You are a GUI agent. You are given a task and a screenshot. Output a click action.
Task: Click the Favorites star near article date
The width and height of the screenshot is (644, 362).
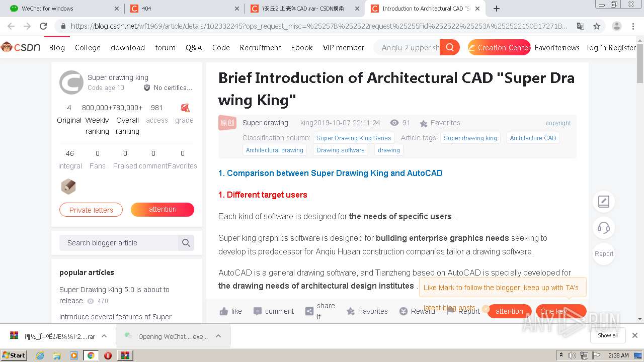tap(424, 123)
